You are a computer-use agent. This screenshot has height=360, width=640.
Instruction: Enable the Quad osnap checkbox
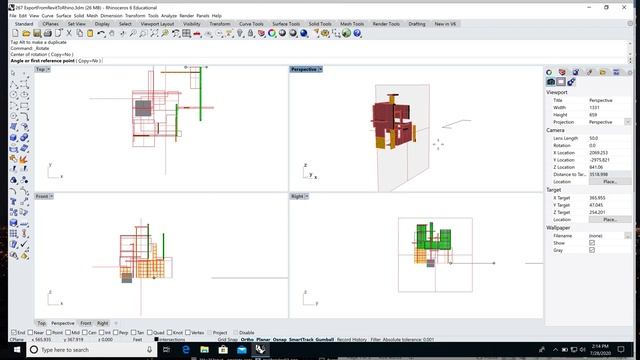(x=149, y=333)
